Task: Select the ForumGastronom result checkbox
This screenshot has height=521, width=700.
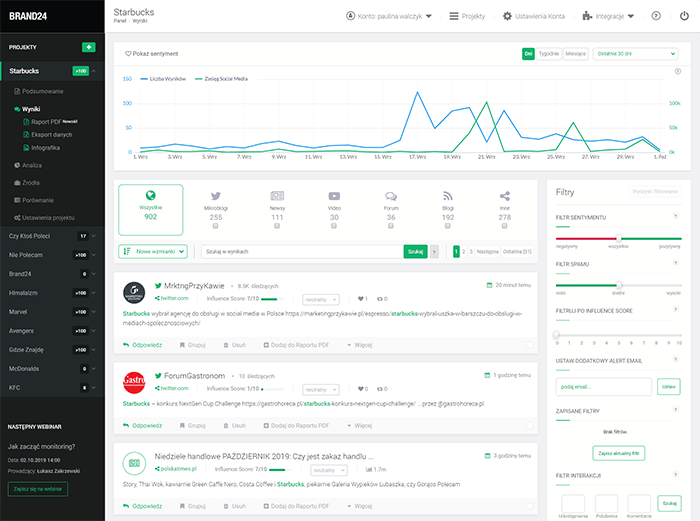Action: pos(529,426)
